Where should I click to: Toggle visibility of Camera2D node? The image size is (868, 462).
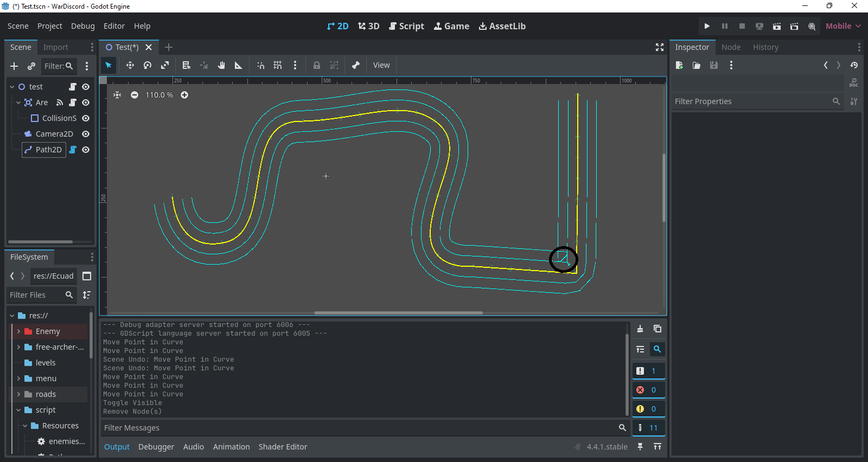point(86,134)
